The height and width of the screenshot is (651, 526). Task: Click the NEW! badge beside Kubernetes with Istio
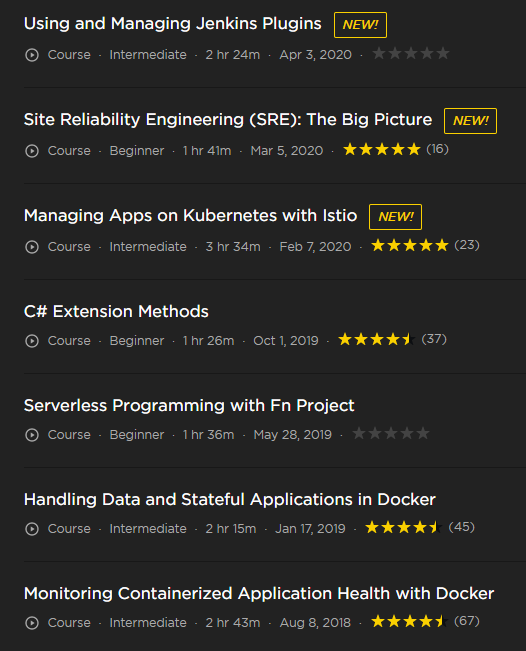(395, 217)
